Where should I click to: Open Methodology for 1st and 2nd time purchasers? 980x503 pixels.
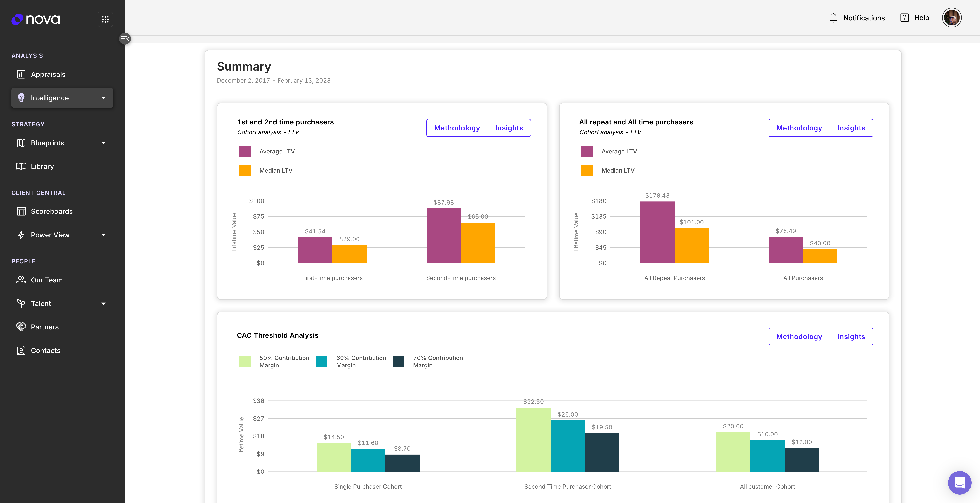point(457,128)
